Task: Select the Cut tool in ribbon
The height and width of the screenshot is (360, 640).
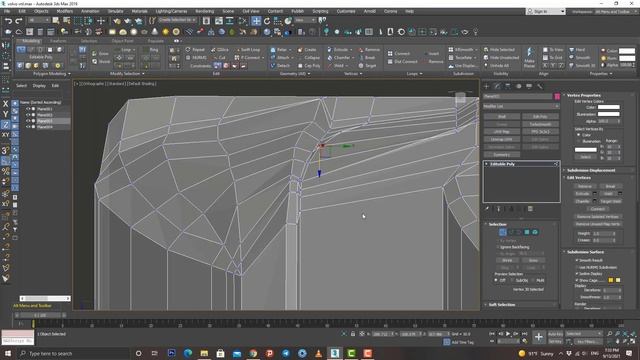Action: [219, 58]
